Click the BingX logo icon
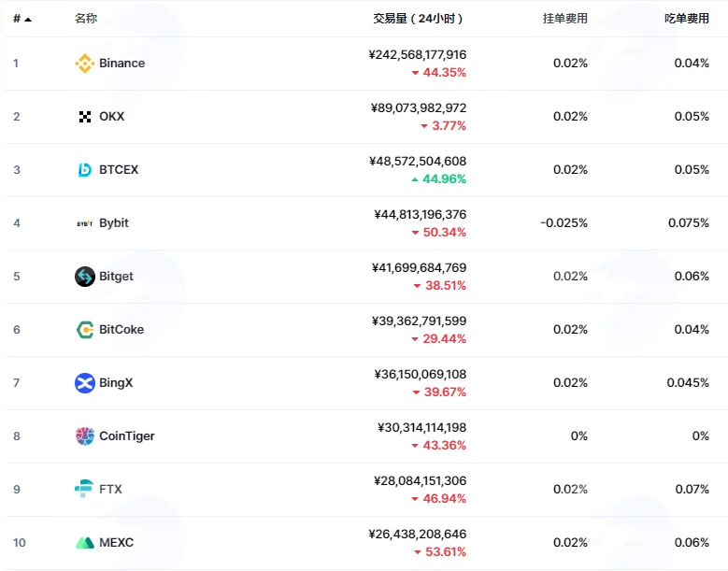Screen dimensions: 728x571 pyautogui.click(x=84, y=383)
